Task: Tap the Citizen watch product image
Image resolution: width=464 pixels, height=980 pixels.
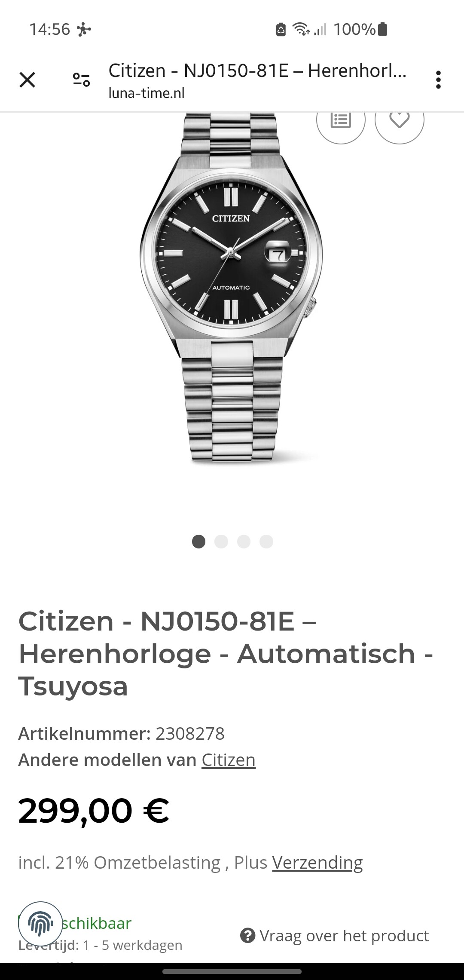Action: click(x=232, y=288)
